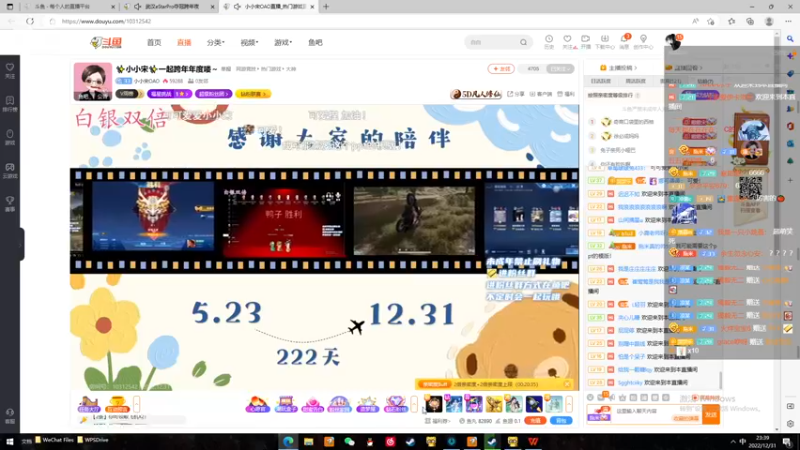Click the streamer avatar picture

93,81
